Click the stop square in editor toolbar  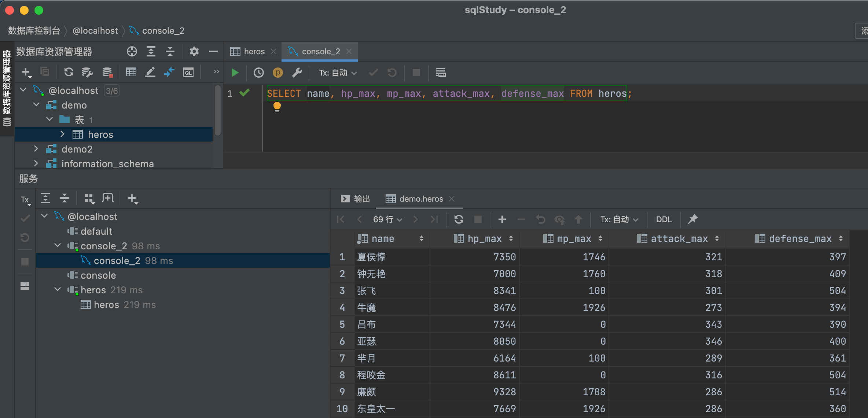(416, 73)
